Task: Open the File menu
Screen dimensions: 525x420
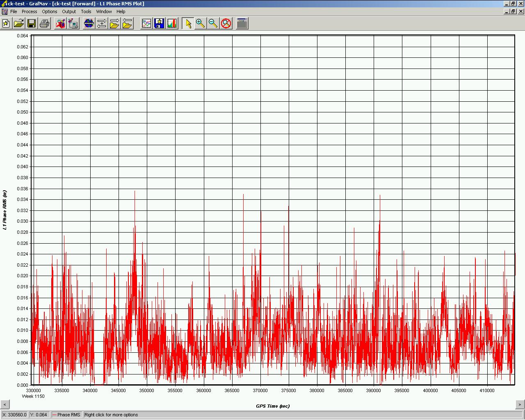Action: point(14,11)
